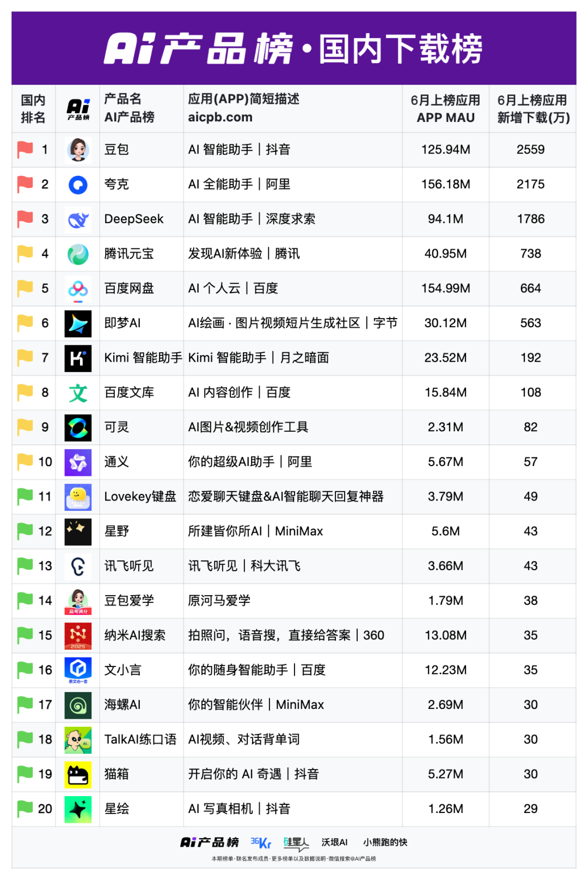Click the Kimi 智能助手 black icon
This screenshot has width=588, height=880.
(78, 358)
